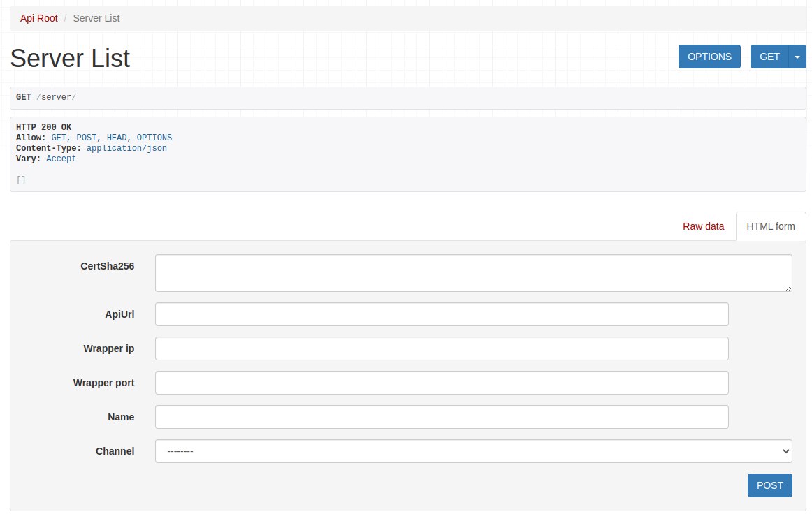This screenshot has height=521, width=812.
Task: Focus the CertSha256 text area
Action: [x=473, y=272]
